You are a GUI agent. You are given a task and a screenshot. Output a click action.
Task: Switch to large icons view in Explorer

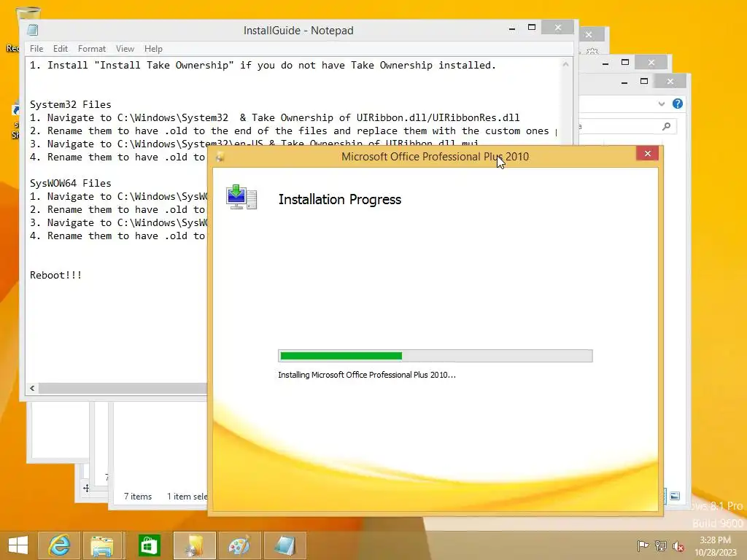pyautogui.click(x=675, y=496)
